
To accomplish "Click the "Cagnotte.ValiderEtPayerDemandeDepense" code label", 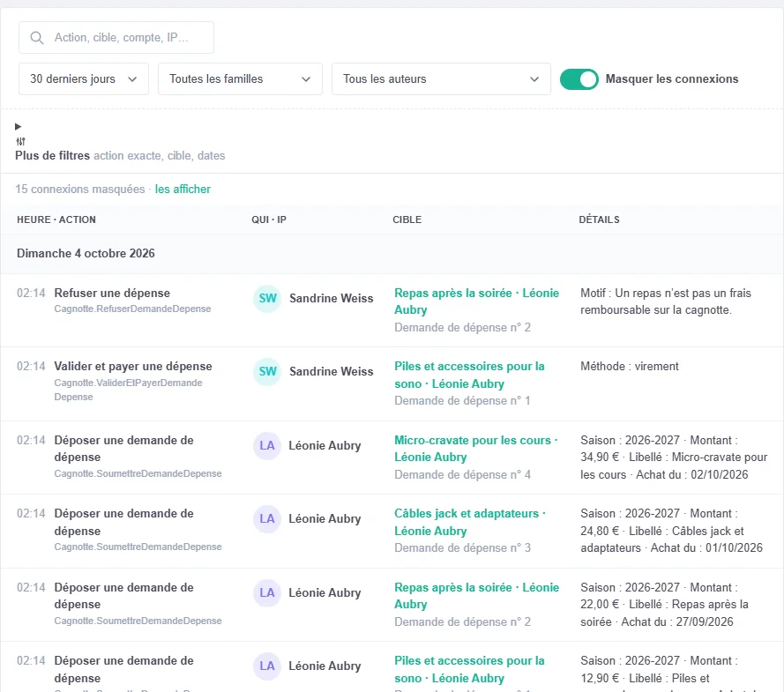I will tap(129, 390).
